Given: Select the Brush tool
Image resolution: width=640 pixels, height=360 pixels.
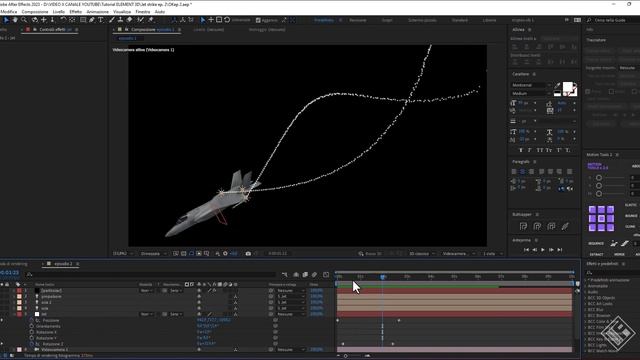Looking at the screenshot, I should coord(111,20).
